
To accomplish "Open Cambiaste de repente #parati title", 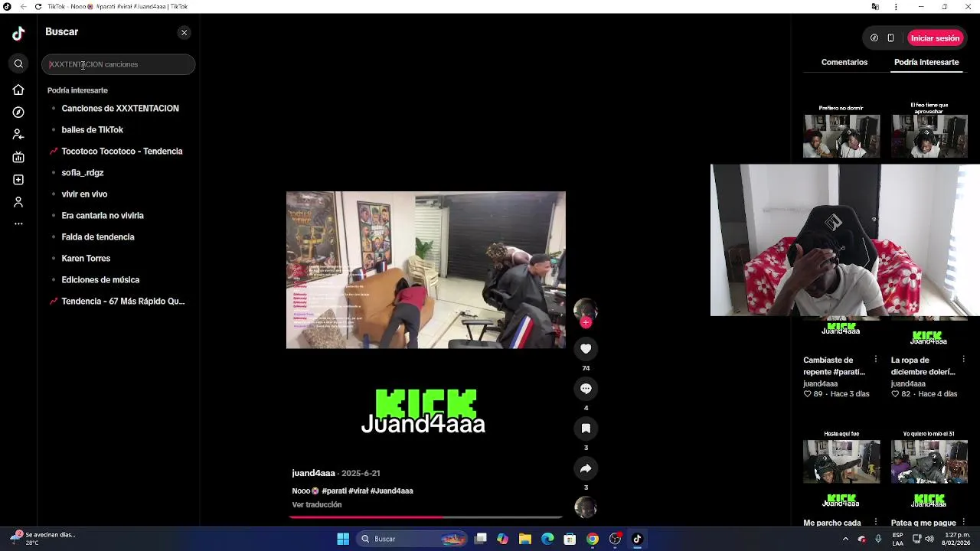I will [834, 366].
